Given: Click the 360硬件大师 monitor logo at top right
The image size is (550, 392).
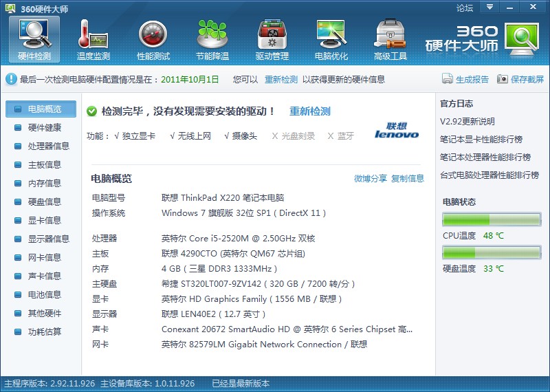Looking at the screenshot, I should pos(522,39).
